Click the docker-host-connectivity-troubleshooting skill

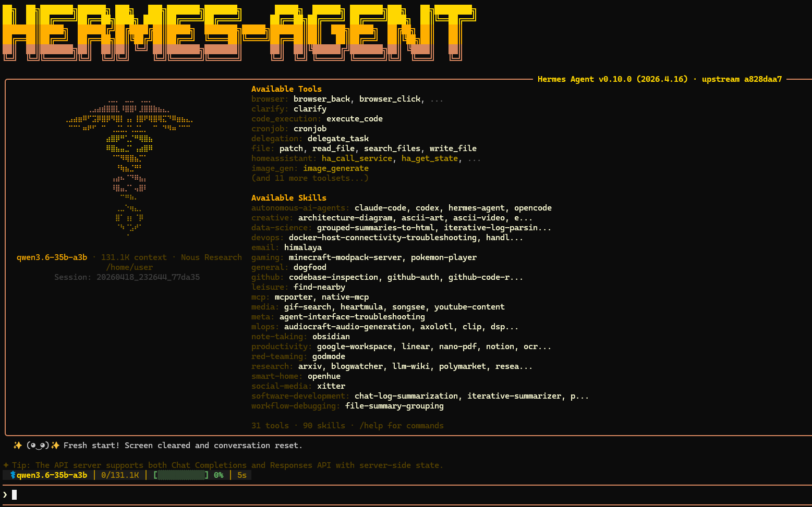pyautogui.click(x=383, y=238)
